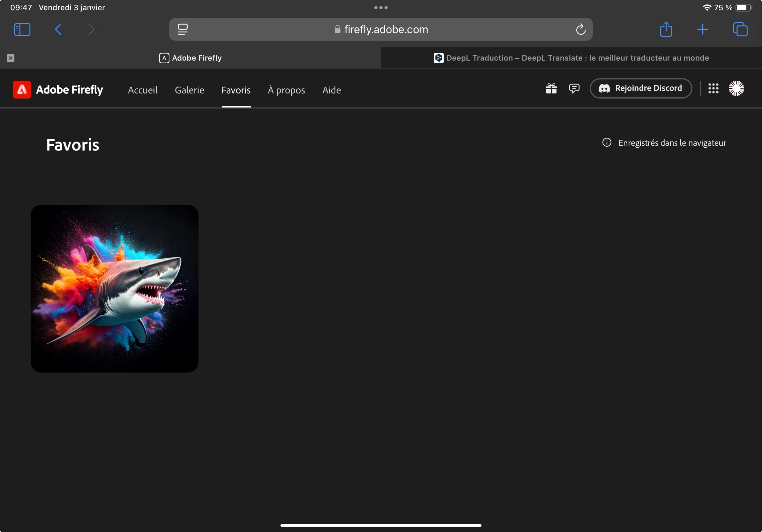Image resolution: width=762 pixels, height=532 pixels.
Task: Open the page reader settings menu
Action: [x=183, y=30]
